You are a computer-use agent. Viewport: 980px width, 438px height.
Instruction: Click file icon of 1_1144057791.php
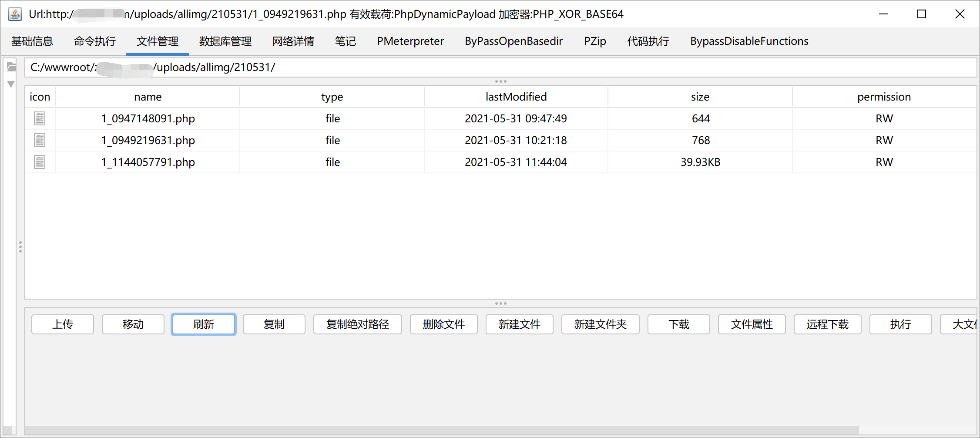point(40,162)
